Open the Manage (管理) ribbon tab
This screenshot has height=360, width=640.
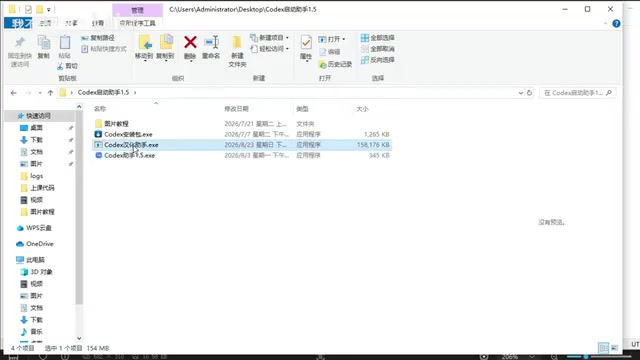(138, 10)
